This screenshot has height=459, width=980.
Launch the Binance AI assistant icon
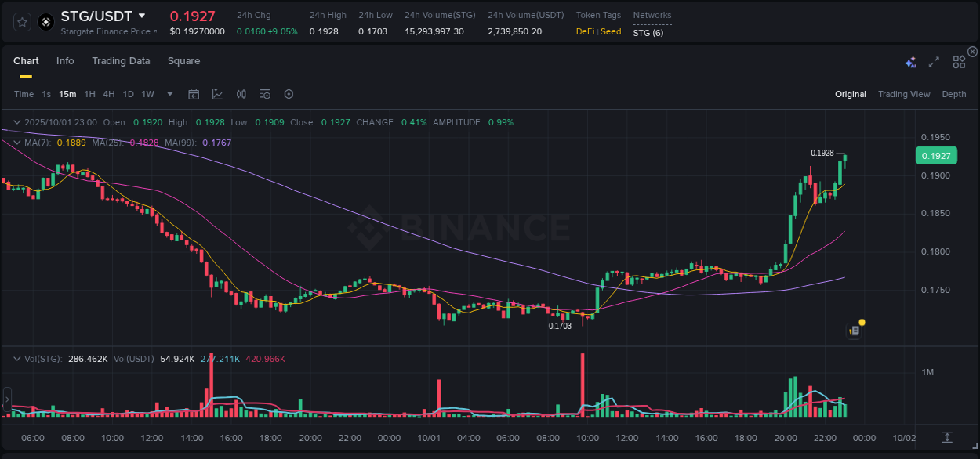tap(909, 60)
